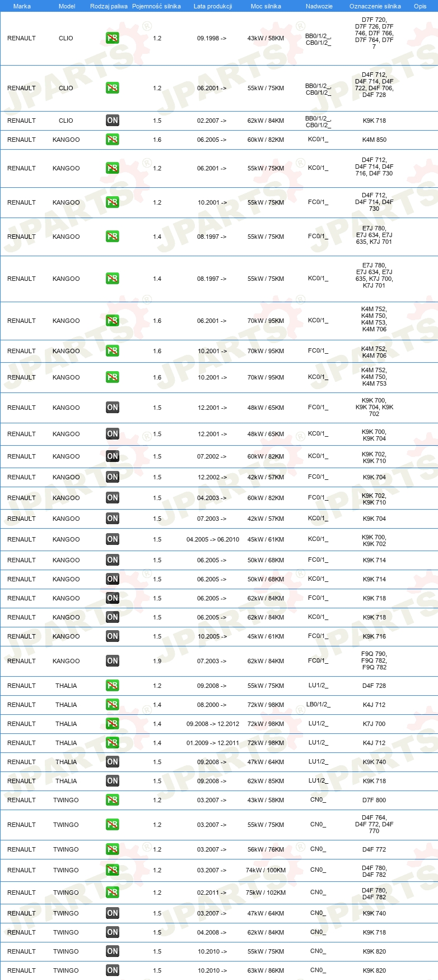
Task: Click diesel ON icon in Twingo 63kW row
Action: tap(113, 970)
